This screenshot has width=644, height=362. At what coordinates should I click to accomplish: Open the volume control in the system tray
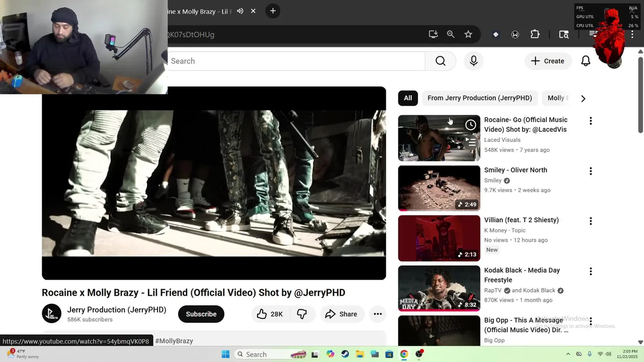609,354
